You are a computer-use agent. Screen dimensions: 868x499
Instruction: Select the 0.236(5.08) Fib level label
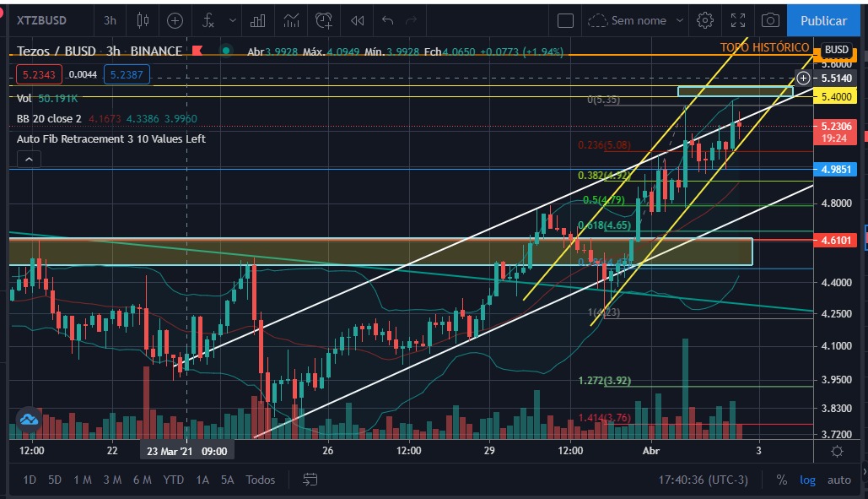click(604, 145)
